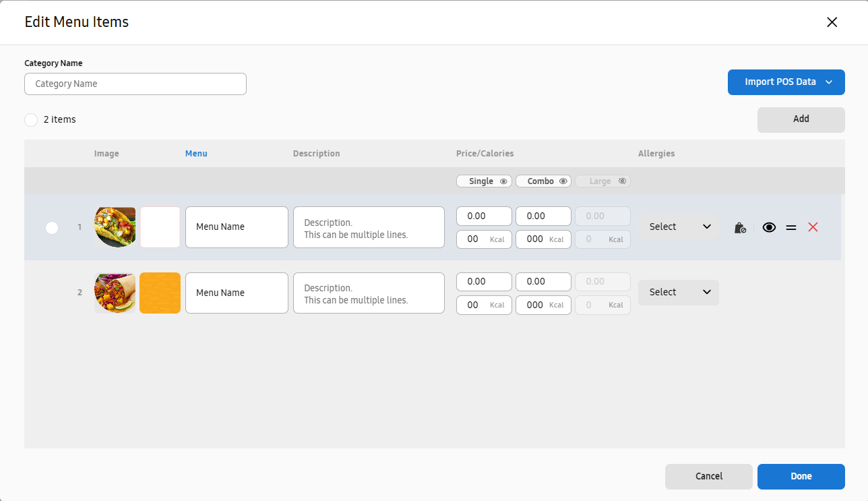The width and height of the screenshot is (868, 501).
Task: Toggle visibility eye icon for item 1
Action: click(x=769, y=228)
